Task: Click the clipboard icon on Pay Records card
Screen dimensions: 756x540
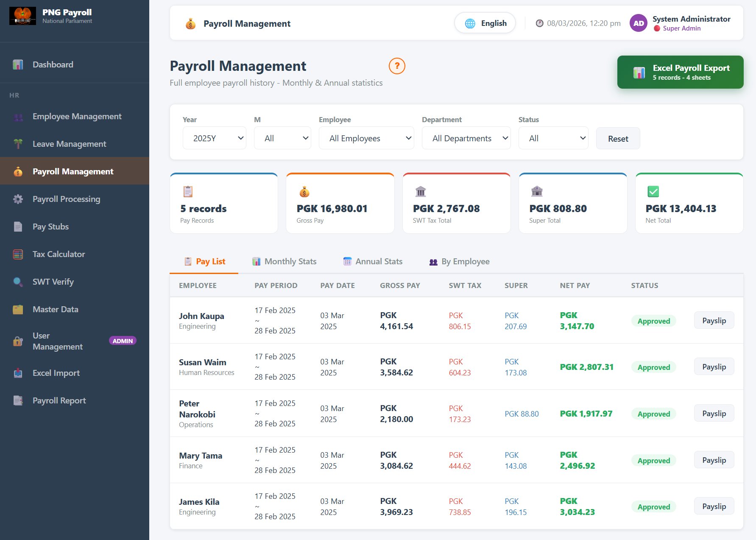Action: [x=188, y=192]
